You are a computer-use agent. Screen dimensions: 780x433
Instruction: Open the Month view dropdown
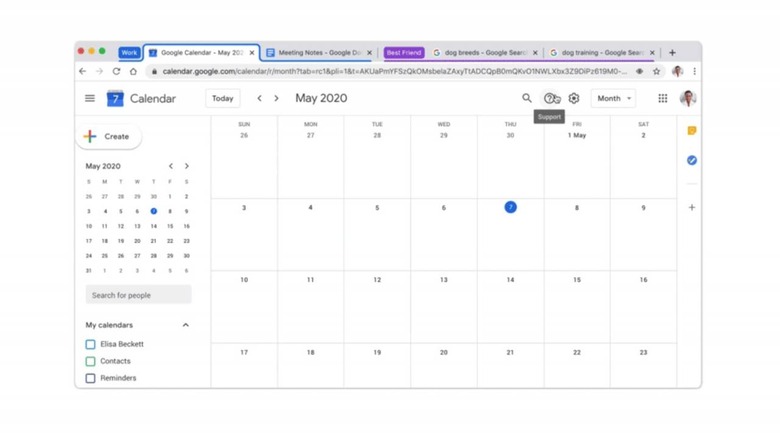click(613, 98)
